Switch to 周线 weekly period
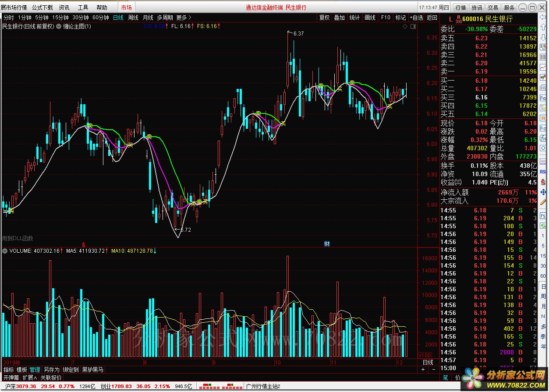 (x=133, y=18)
